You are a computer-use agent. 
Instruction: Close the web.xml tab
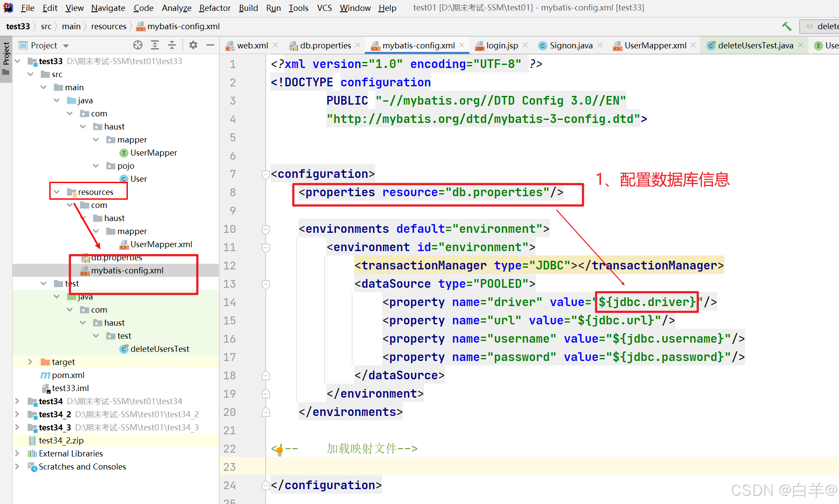click(276, 45)
